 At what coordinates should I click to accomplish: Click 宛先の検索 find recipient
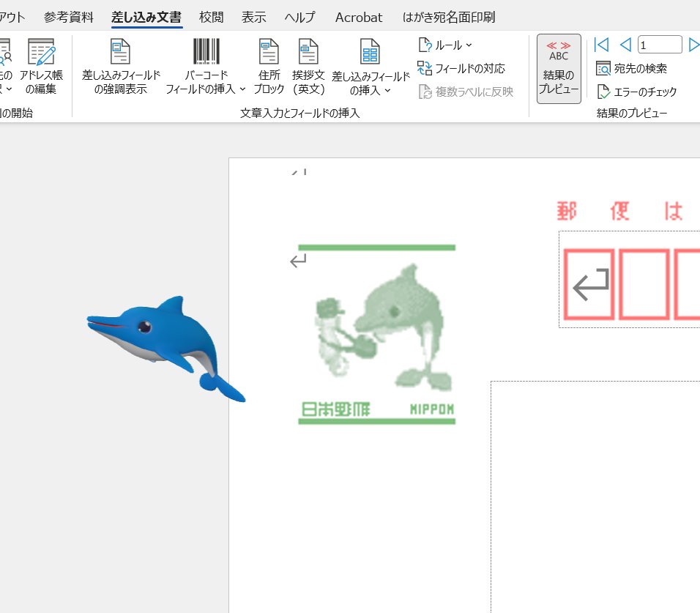click(x=632, y=68)
